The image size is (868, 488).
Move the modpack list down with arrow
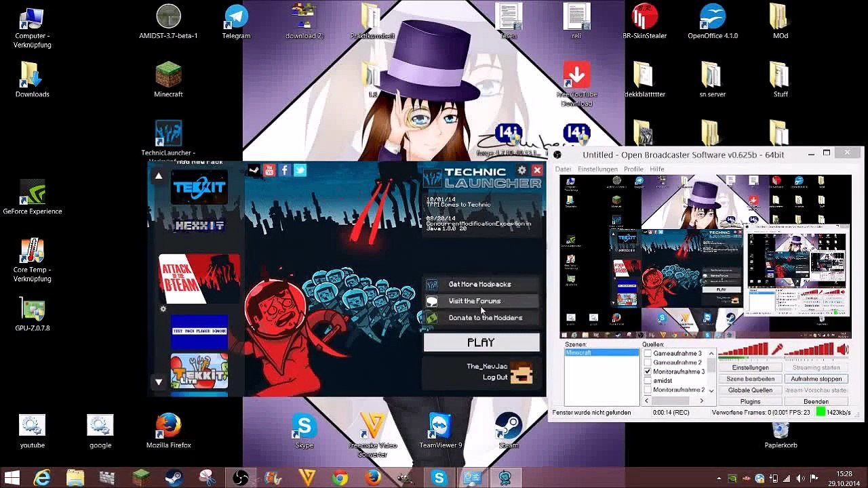(159, 382)
